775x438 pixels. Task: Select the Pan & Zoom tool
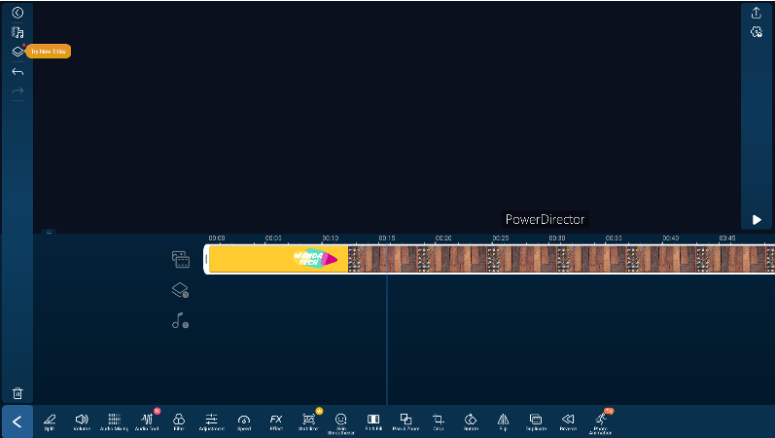tap(406, 422)
